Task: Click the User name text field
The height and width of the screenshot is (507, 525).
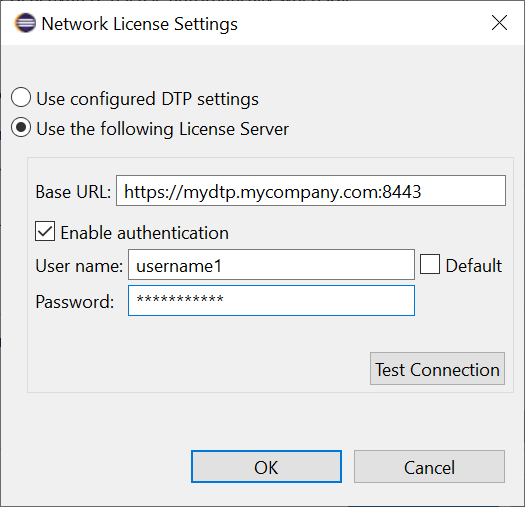Action: tap(271, 265)
